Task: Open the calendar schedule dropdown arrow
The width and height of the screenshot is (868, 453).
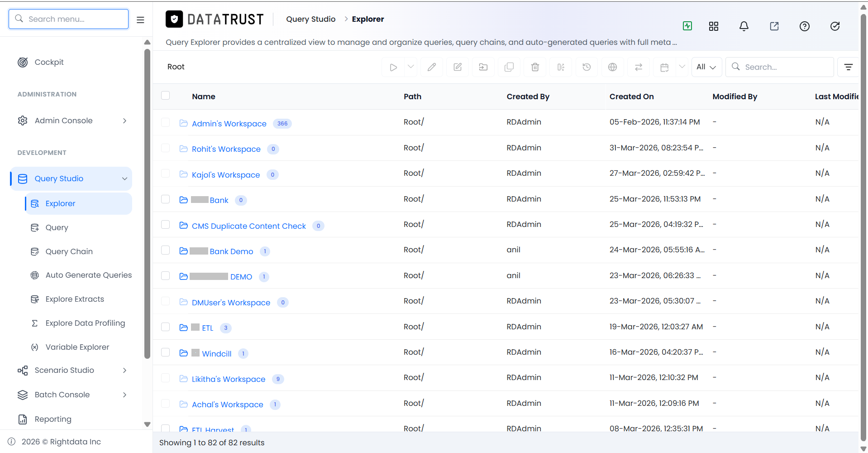Action: pos(682,67)
